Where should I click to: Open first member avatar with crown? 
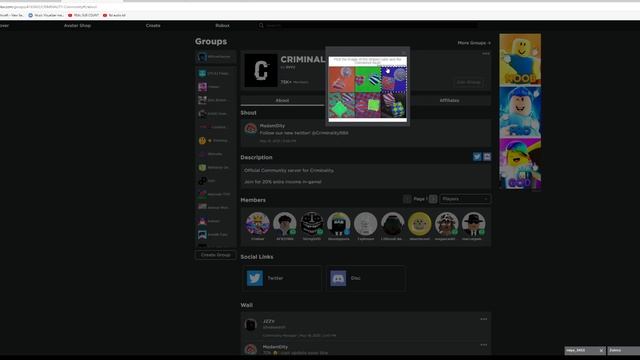258,224
